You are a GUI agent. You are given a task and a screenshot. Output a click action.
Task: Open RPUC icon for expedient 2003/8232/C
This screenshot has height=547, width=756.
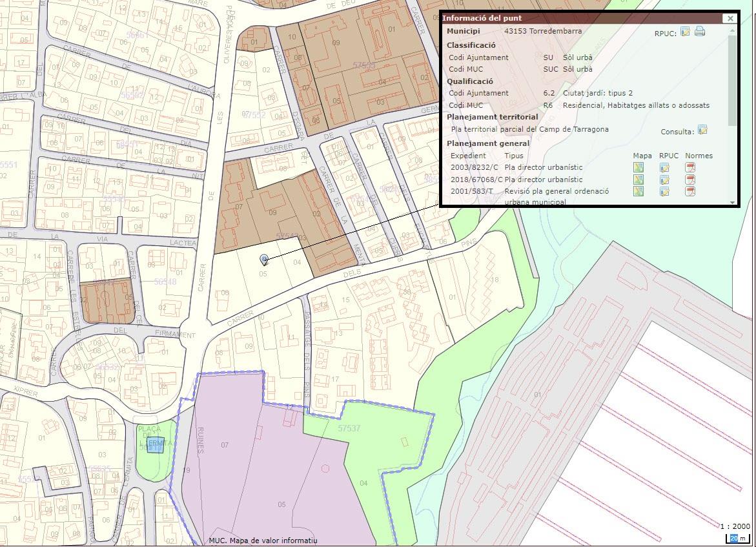(664, 167)
